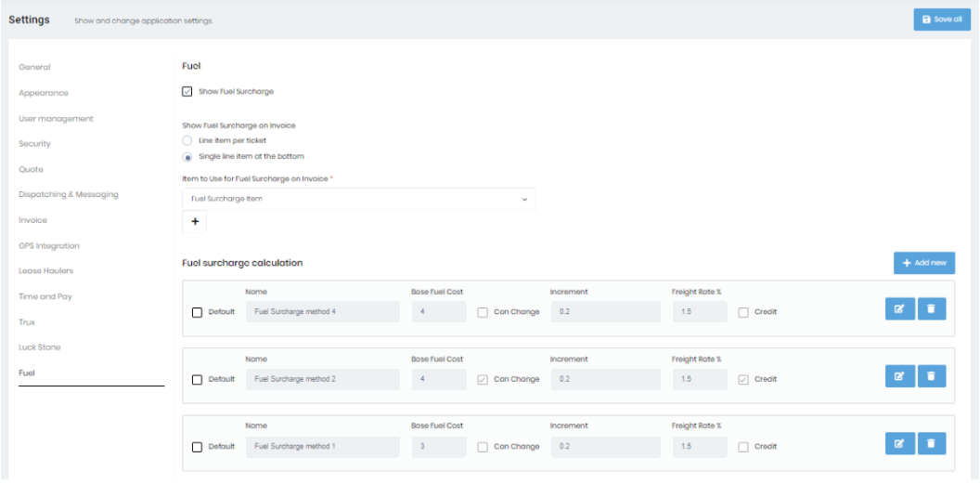
Task: Toggle Can Change for Fuel Surcharge method 2
Action: coord(483,380)
